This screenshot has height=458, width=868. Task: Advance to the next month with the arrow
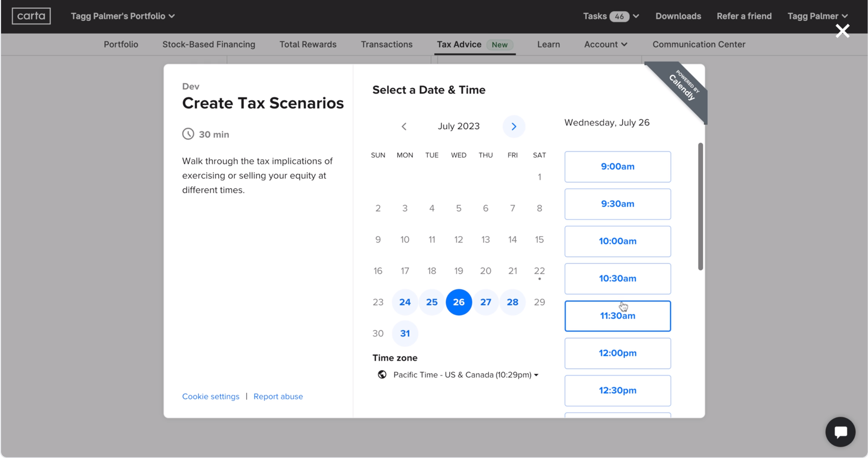[x=514, y=126]
